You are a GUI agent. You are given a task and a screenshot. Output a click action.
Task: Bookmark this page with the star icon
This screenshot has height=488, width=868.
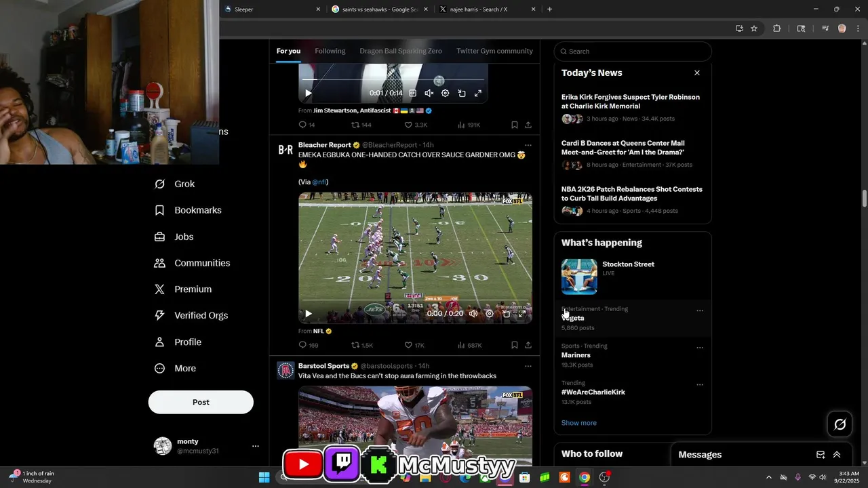coord(754,28)
